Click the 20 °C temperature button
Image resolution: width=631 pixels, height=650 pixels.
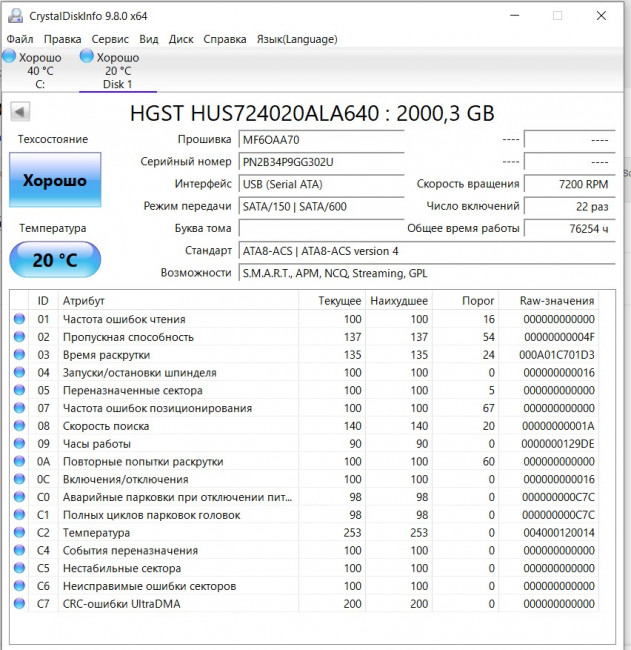click(x=55, y=260)
